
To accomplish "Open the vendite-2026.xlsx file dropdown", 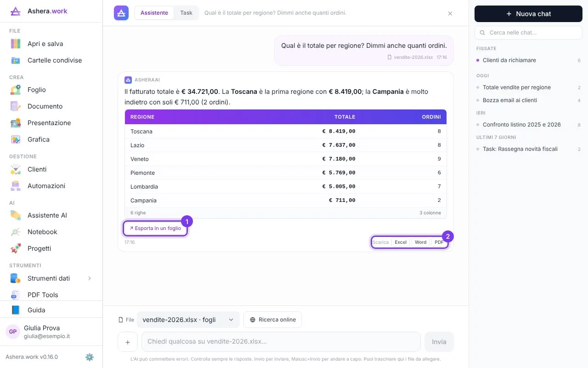I will pos(188,320).
